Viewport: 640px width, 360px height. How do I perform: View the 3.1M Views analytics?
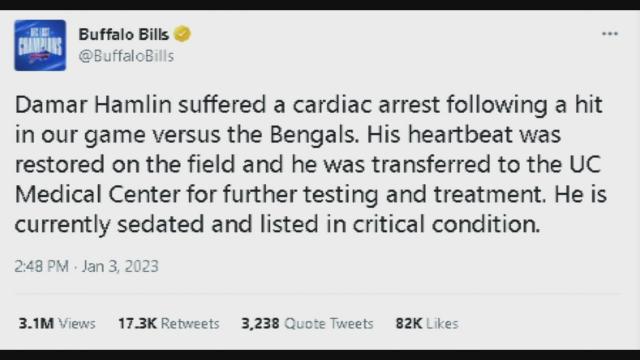click(57, 324)
